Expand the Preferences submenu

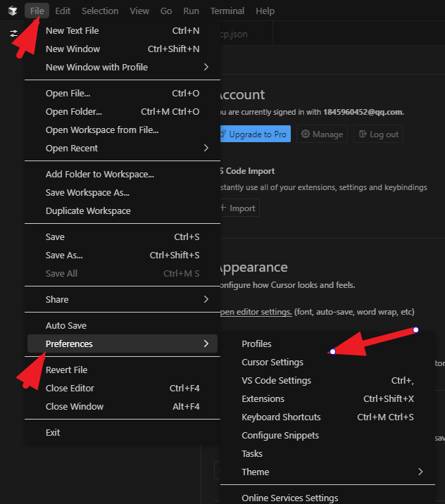click(x=123, y=344)
